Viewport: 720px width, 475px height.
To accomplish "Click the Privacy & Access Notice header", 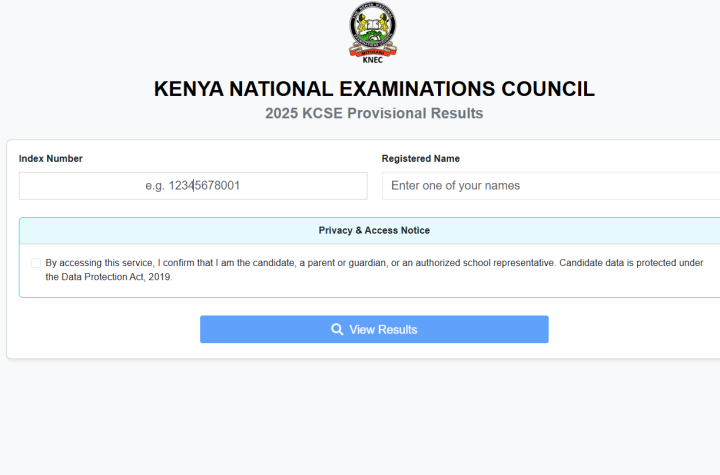I will (x=374, y=231).
